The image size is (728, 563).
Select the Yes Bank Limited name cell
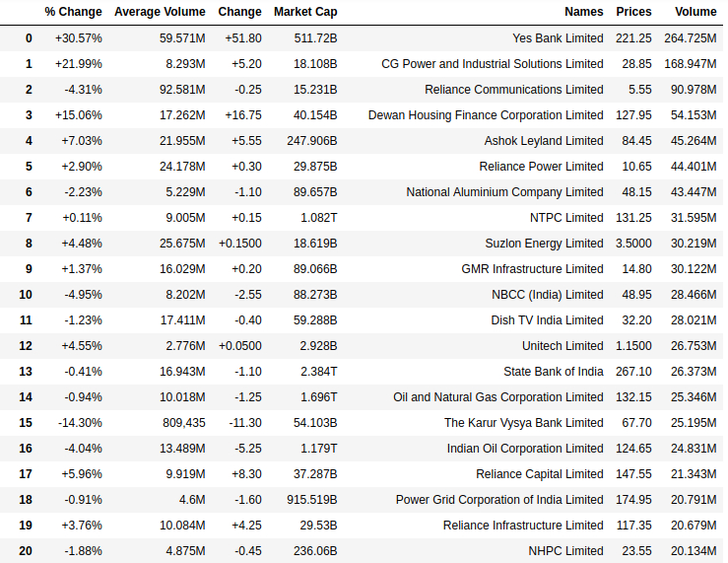[558, 38]
